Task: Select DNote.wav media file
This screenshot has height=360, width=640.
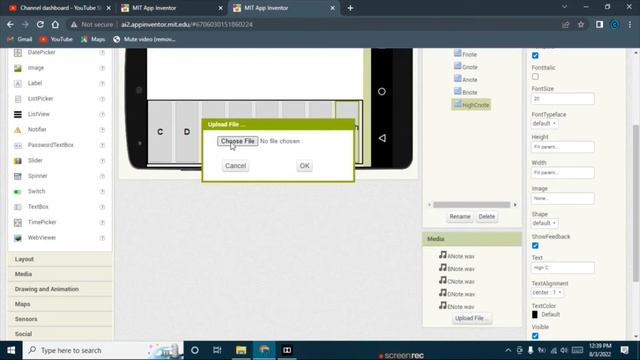Action: 457,293
